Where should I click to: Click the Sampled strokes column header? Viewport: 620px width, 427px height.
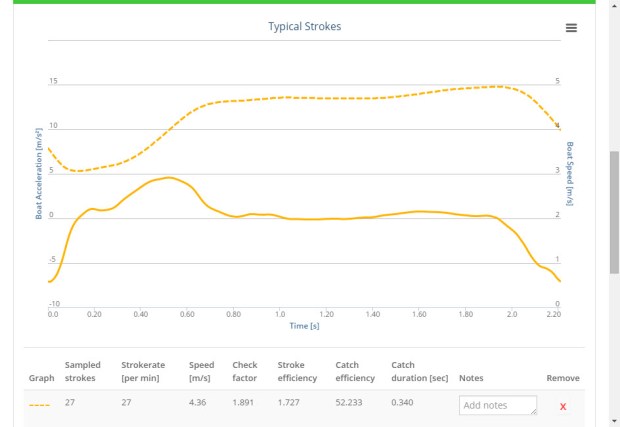pos(82,372)
